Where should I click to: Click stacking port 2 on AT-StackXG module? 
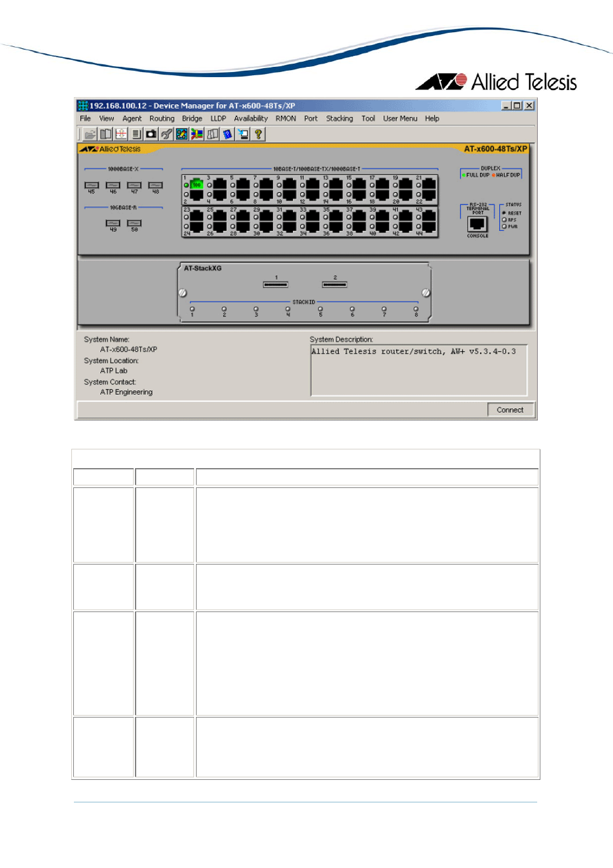(x=335, y=284)
